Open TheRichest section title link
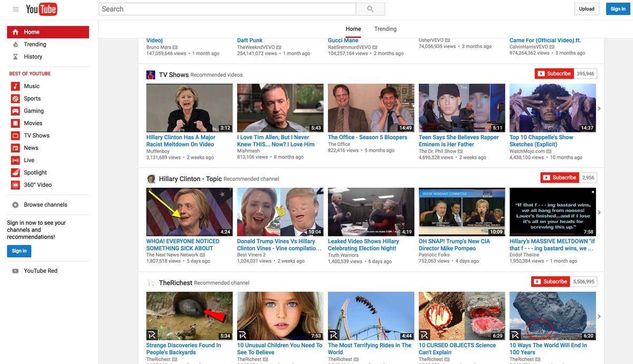Image resolution: width=633 pixels, height=364 pixels. tap(176, 283)
